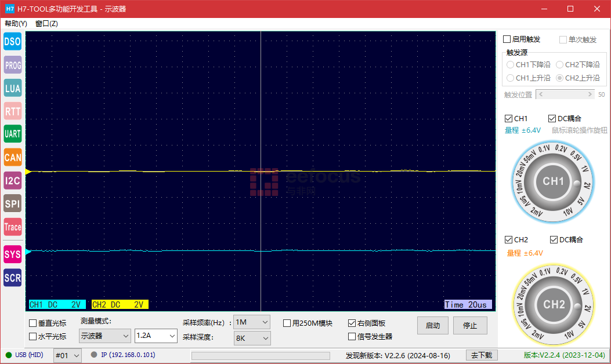The height and width of the screenshot is (364, 611).
Task: Open the Trace tool
Action: pyautogui.click(x=12, y=227)
